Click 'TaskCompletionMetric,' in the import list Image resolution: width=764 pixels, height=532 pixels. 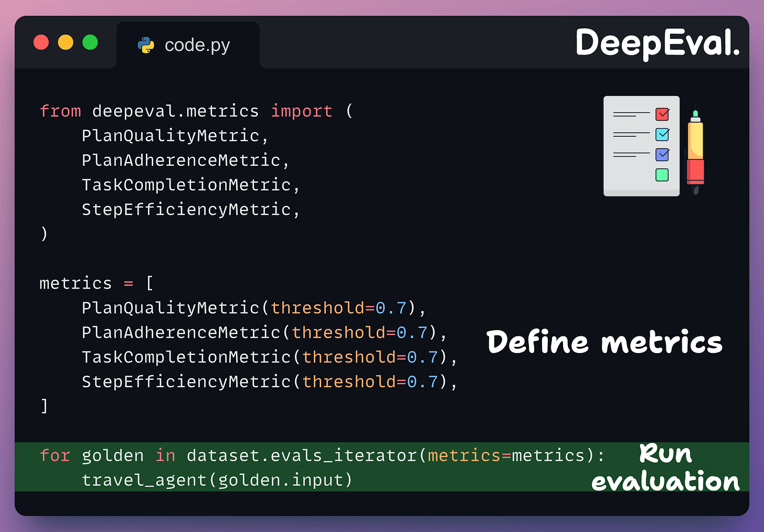(191, 185)
